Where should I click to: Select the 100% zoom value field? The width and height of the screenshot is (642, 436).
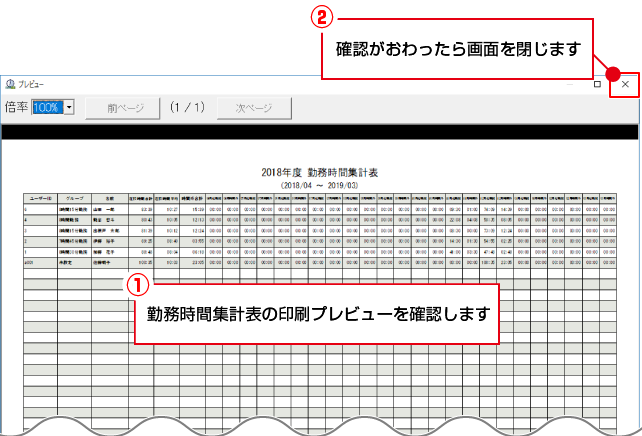point(47,106)
